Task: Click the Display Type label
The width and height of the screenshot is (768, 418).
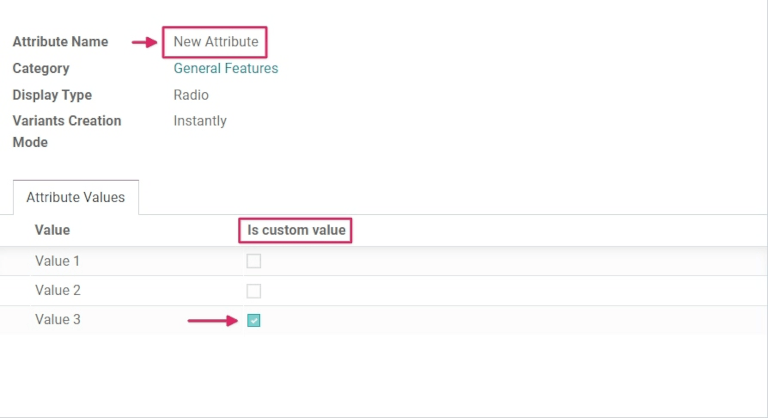Action: click(x=52, y=95)
